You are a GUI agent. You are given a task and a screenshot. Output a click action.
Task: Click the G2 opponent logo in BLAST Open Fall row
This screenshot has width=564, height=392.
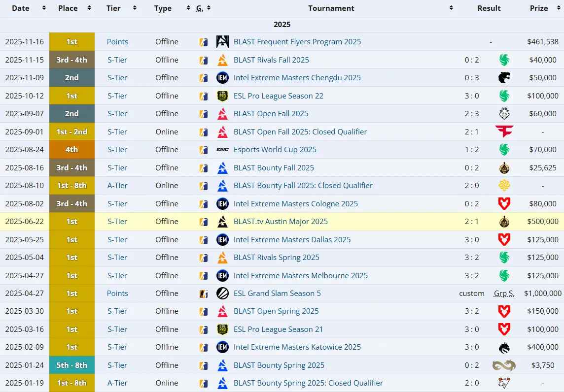[x=504, y=114]
